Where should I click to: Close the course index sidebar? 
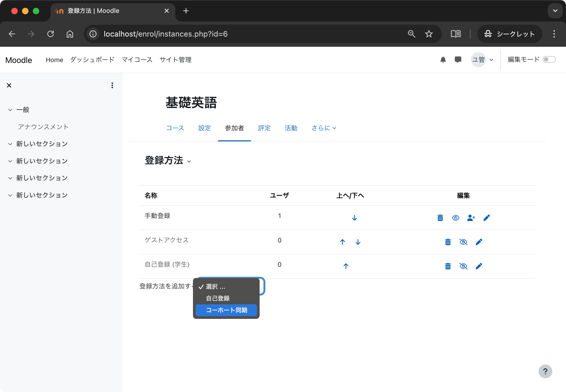tap(9, 85)
